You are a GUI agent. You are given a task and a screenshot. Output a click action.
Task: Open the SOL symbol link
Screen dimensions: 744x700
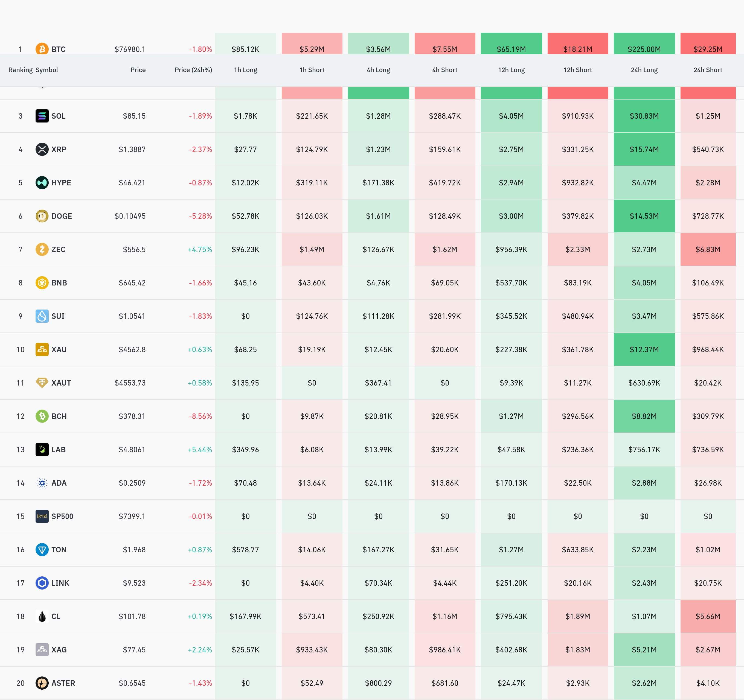(58, 116)
